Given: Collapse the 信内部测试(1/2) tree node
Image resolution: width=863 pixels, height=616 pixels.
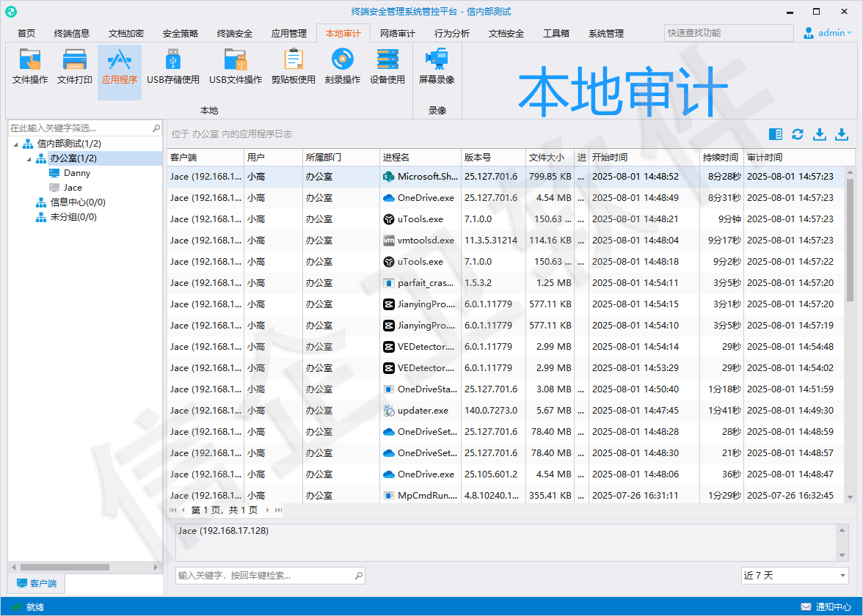Looking at the screenshot, I should 15,144.
